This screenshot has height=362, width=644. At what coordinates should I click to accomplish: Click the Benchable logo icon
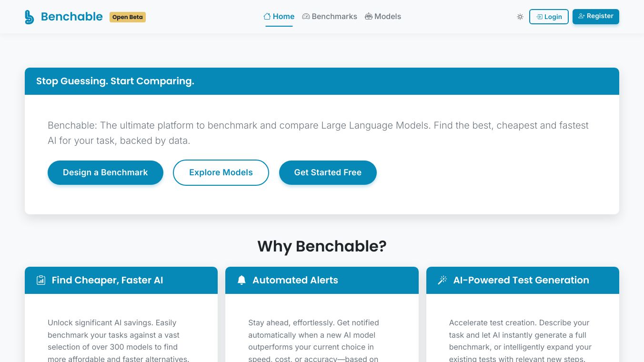30,17
